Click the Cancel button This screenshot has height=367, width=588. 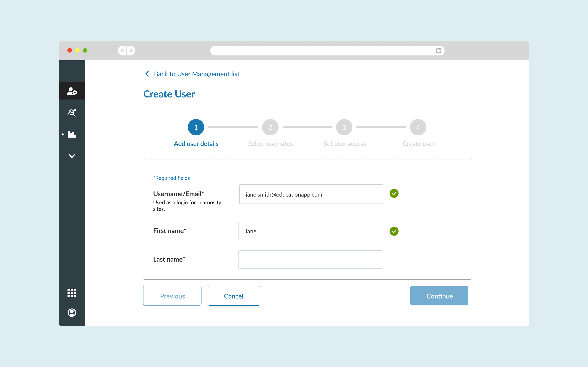coord(234,296)
